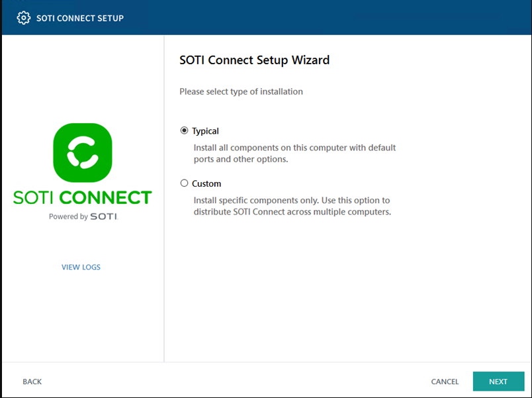Click the installation type prompt text

(240, 91)
